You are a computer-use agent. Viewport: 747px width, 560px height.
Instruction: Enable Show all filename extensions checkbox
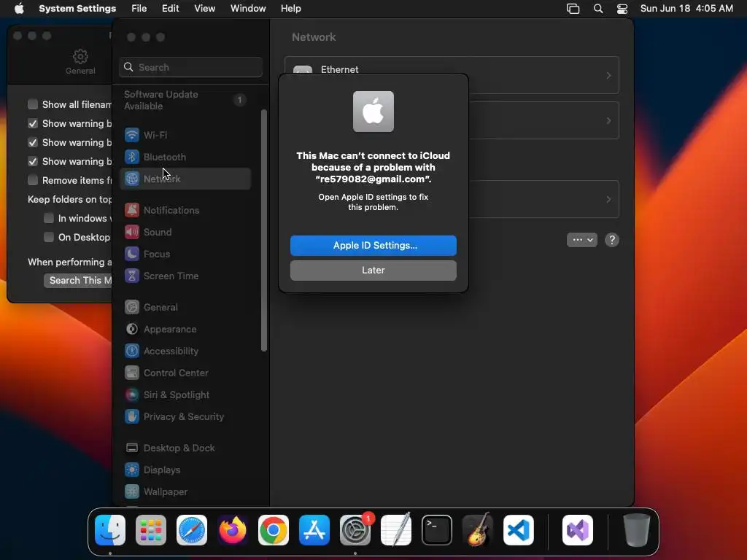pyautogui.click(x=33, y=104)
